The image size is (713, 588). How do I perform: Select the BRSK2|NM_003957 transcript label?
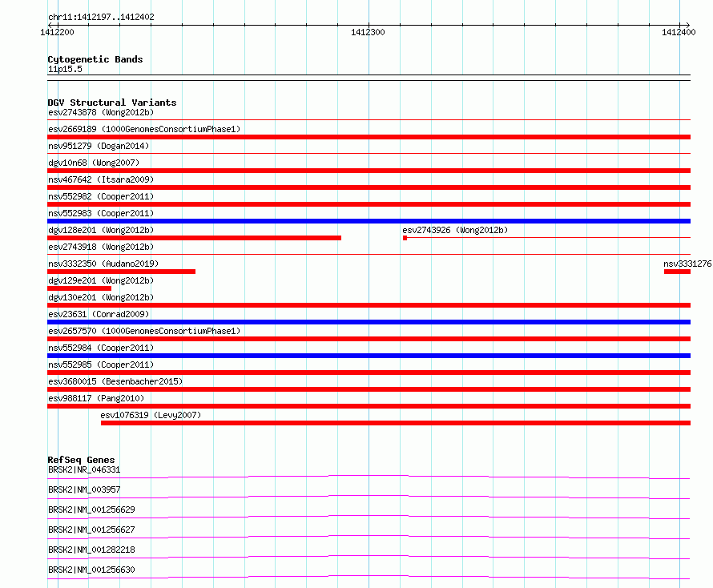click(x=84, y=489)
